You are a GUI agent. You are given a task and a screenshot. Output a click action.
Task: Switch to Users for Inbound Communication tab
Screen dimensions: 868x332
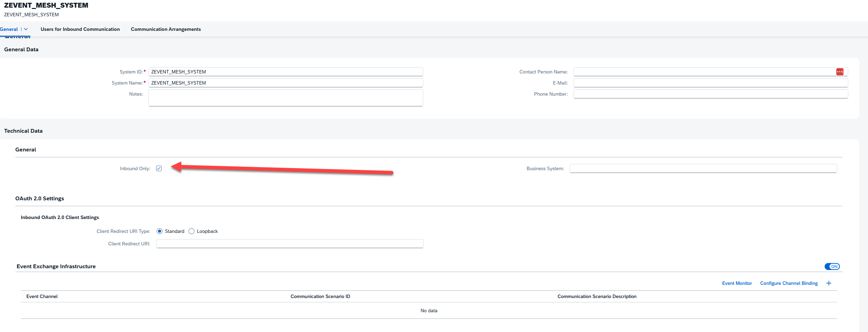click(80, 29)
